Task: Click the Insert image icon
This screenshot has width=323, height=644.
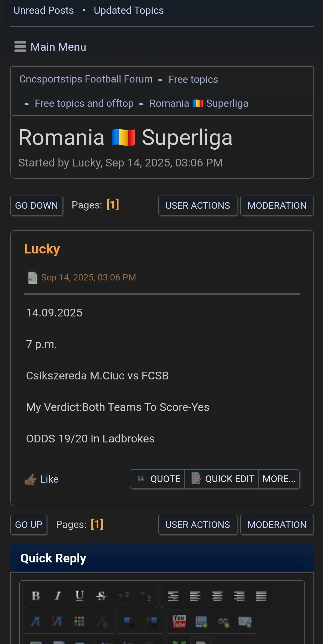Action: (x=201, y=622)
